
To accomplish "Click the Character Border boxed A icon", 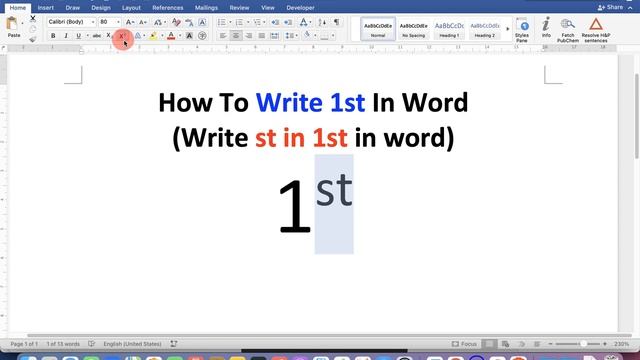I will pyautogui.click(x=202, y=22).
